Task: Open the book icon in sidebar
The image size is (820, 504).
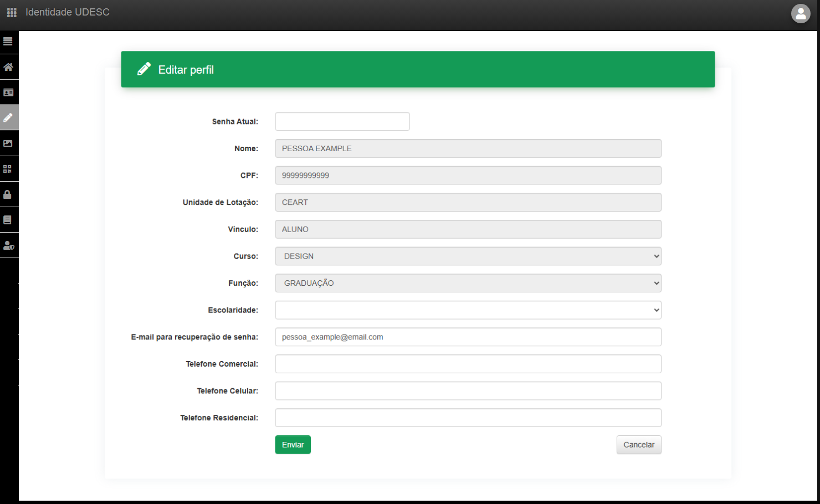Action: (8, 220)
